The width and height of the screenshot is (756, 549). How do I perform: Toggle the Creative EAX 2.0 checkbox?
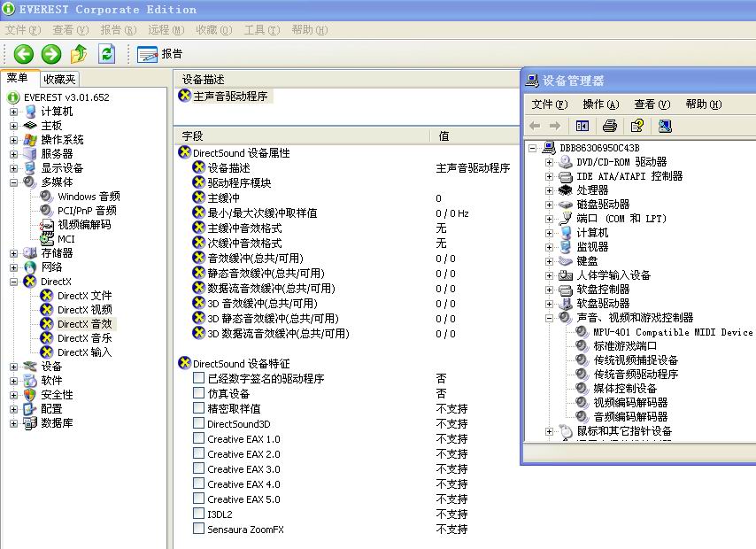199,454
